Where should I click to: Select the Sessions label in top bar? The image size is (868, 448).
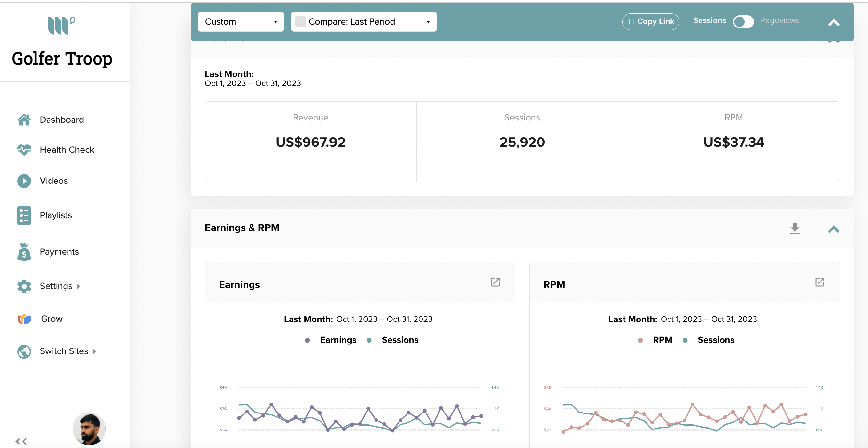[x=709, y=20]
